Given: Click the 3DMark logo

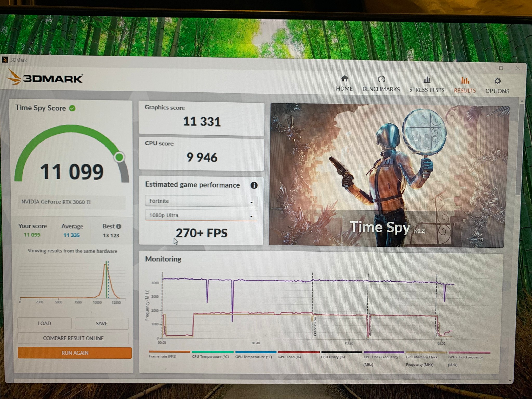Looking at the screenshot, I should coord(45,77).
